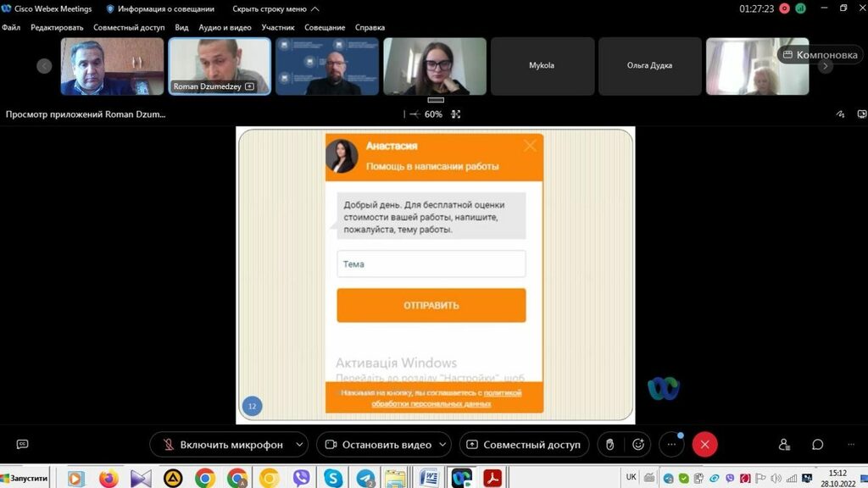The height and width of the screenshot is (488, 868).
Task: Open the Компоновка layout selector
Action: [x=820, y=55]
